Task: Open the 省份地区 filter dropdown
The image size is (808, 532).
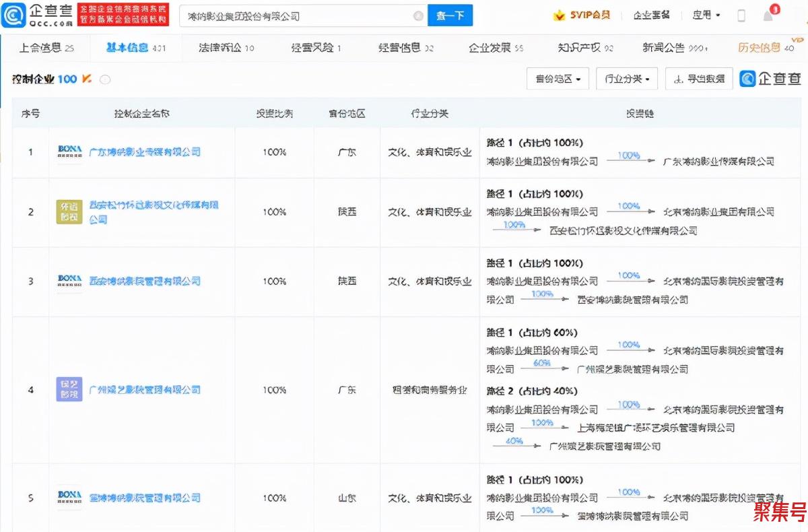Action: [558, 79]
